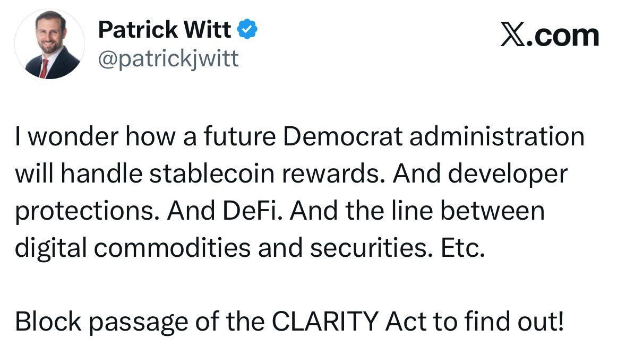The image size is (626, 364).
Task: Click the word "wonder" in the first line
Action: 73,136
